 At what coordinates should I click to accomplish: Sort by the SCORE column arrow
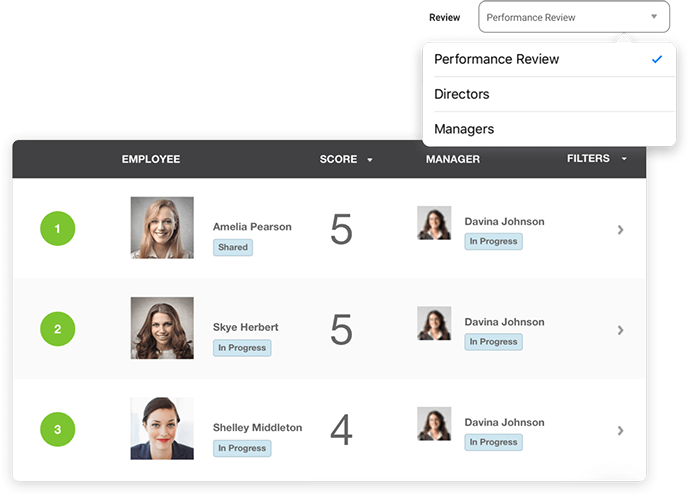(370, 159)
